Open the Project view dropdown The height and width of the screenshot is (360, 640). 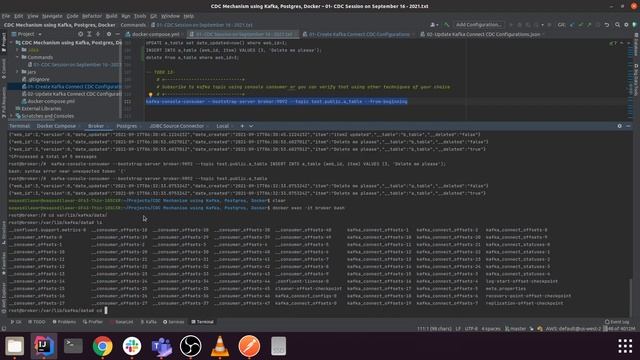(x=27, y=34)
